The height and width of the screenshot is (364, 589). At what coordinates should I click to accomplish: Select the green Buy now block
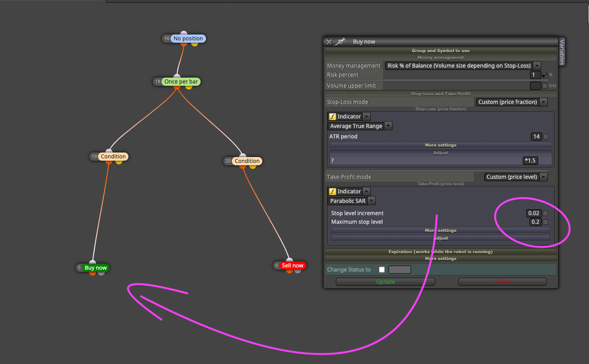96,268
